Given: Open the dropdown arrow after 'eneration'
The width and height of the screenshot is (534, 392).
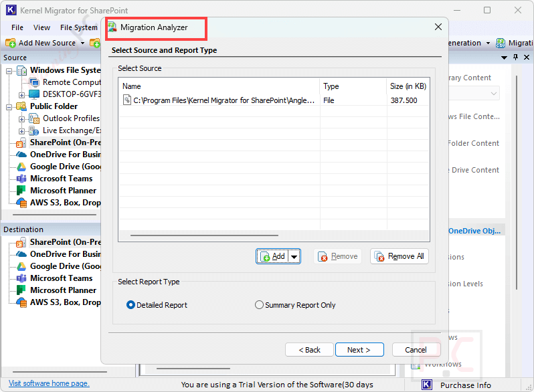Looking at the screenshot, I should (488, 43).
